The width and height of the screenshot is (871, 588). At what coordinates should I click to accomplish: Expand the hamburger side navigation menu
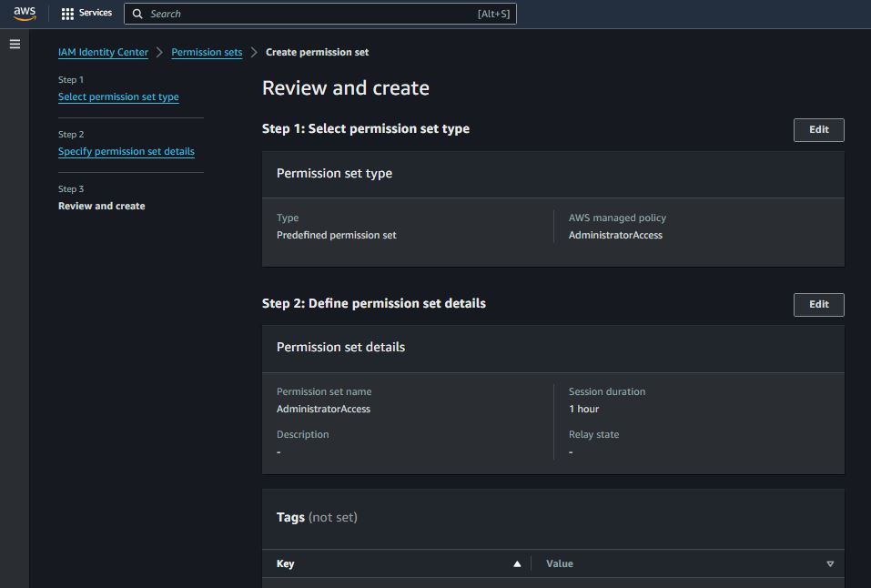[x=15, y=44]
